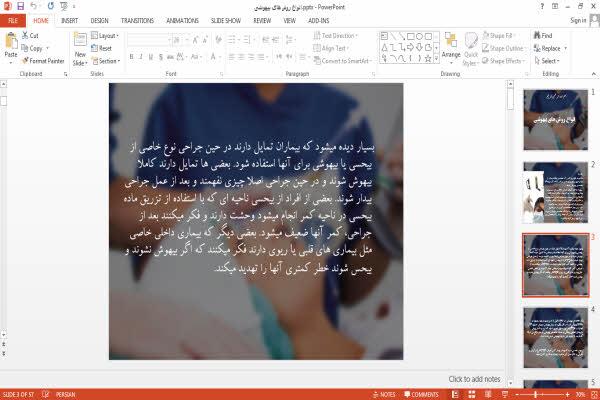Viewport: 600px width, 400px height.
Task: Switch to Slide Sorter view in status bar
Action: 472,394
